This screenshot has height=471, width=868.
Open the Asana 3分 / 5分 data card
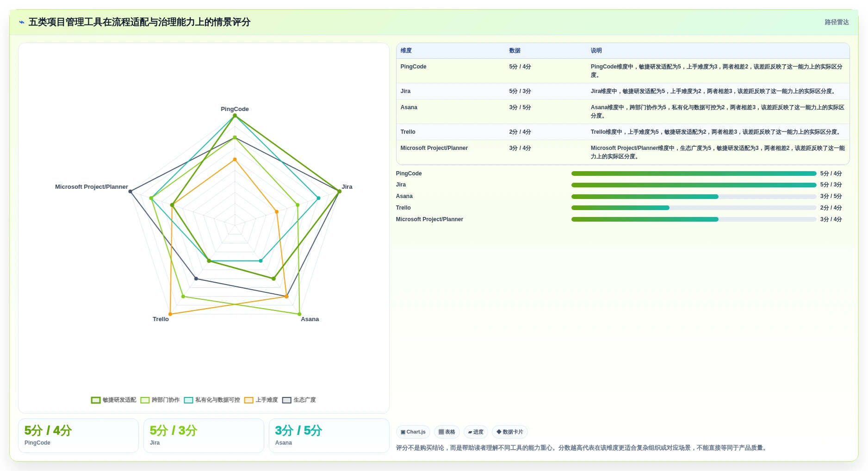pos(329,435)
